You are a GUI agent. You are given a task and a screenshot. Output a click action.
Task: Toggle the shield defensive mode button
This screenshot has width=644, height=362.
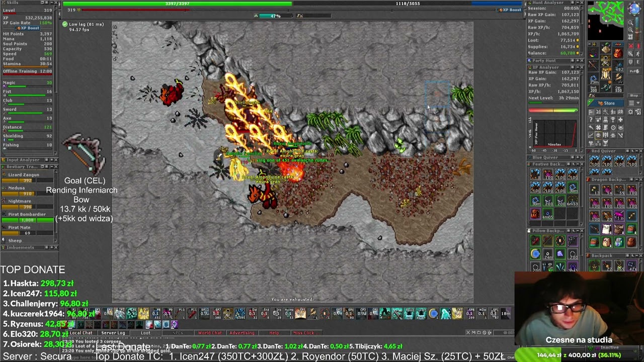630,62
